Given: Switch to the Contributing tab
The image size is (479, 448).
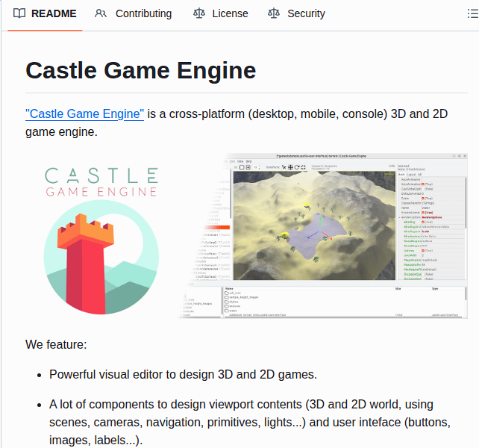Looking at the screenshot, I should 134,13.
